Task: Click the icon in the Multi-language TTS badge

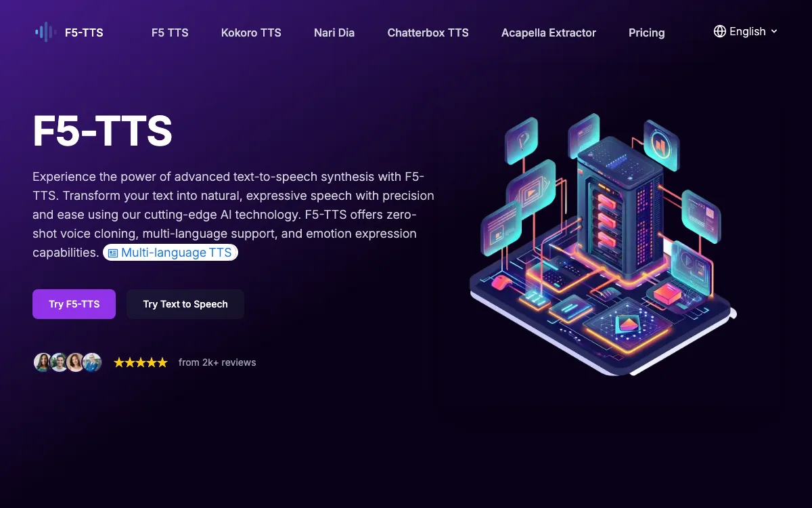Action: point(113,253)
